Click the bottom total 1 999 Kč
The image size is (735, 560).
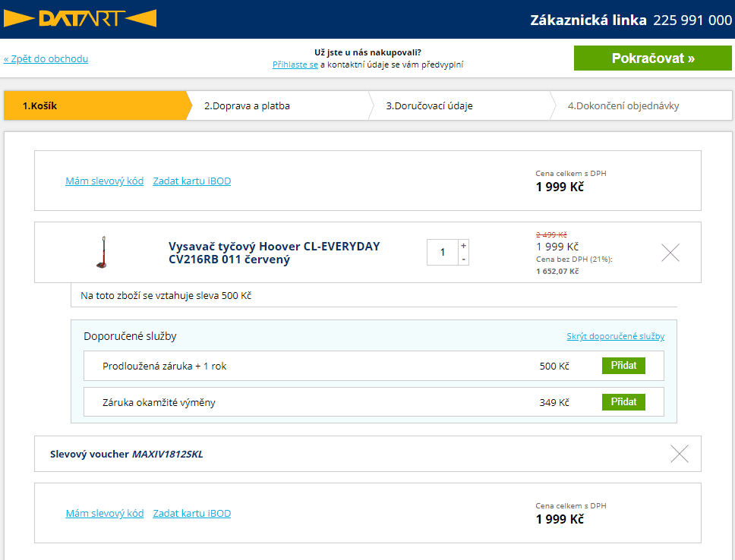(x=560, y=519)
